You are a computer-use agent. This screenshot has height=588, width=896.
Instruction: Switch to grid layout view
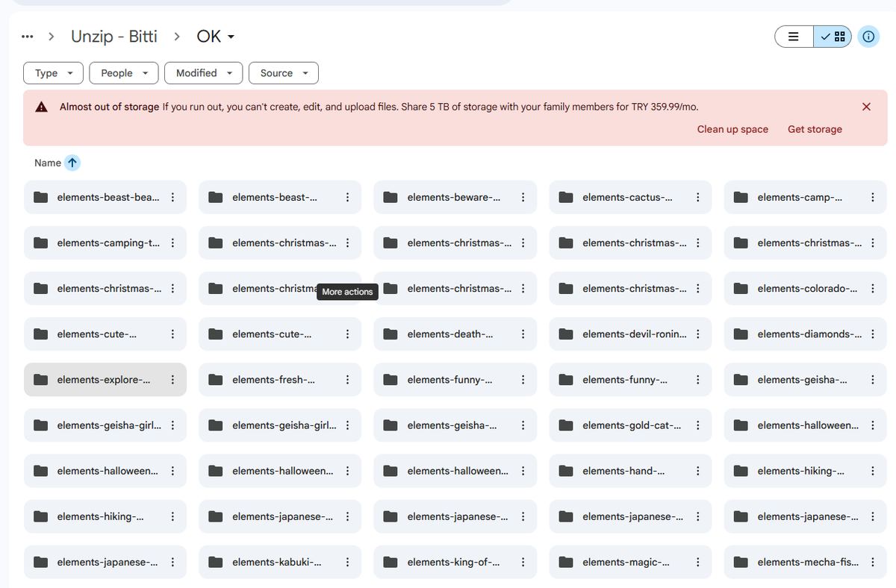(x=832, y=37)
